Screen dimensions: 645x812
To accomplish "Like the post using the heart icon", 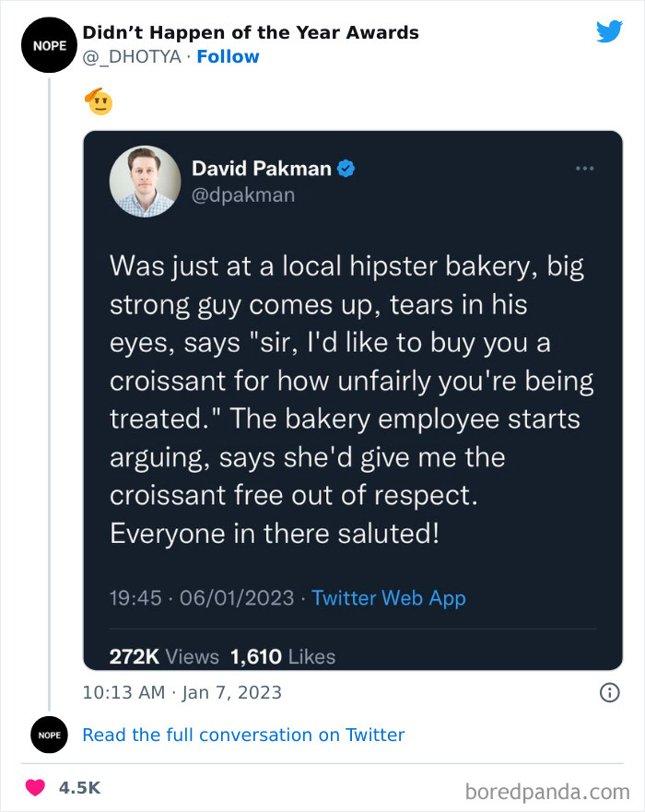I will (x=35, y=787).
